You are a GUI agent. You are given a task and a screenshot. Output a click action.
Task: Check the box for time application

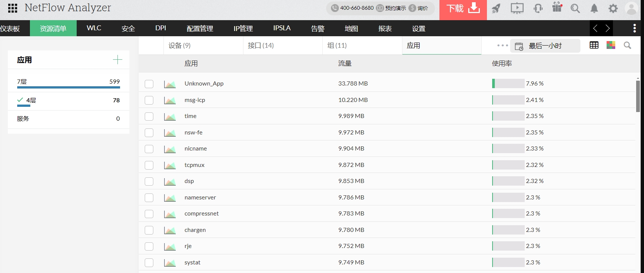pyautogui.click(x=149, y=117)
